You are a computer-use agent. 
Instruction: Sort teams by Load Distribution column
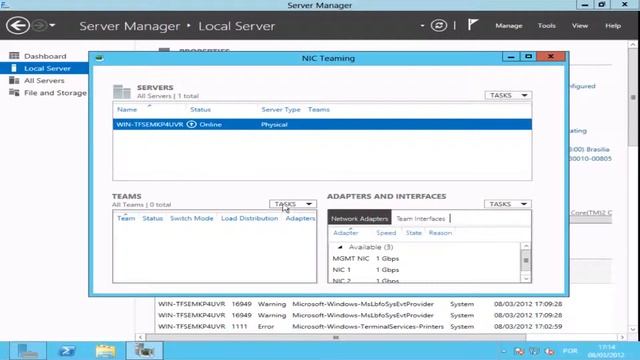pos(249,218)
